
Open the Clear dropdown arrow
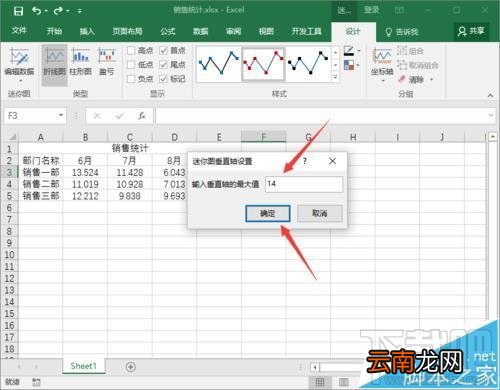(432, 80)
